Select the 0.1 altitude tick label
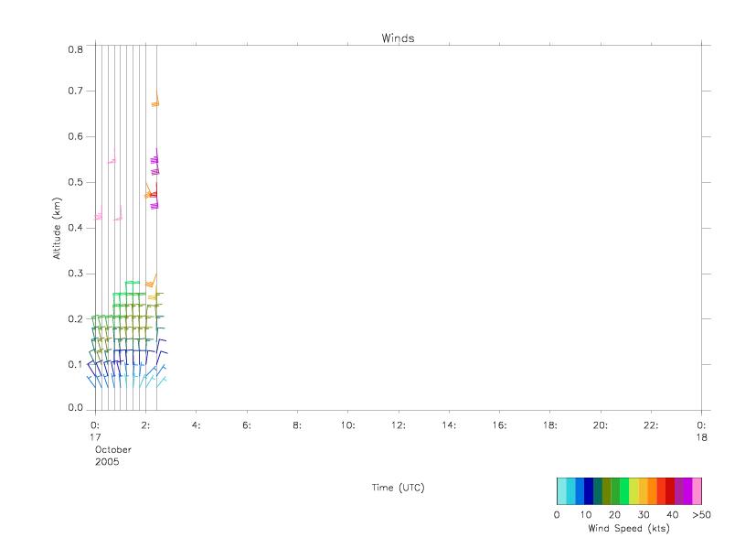Viewport: 756px width, 559px height. (75, 364)
